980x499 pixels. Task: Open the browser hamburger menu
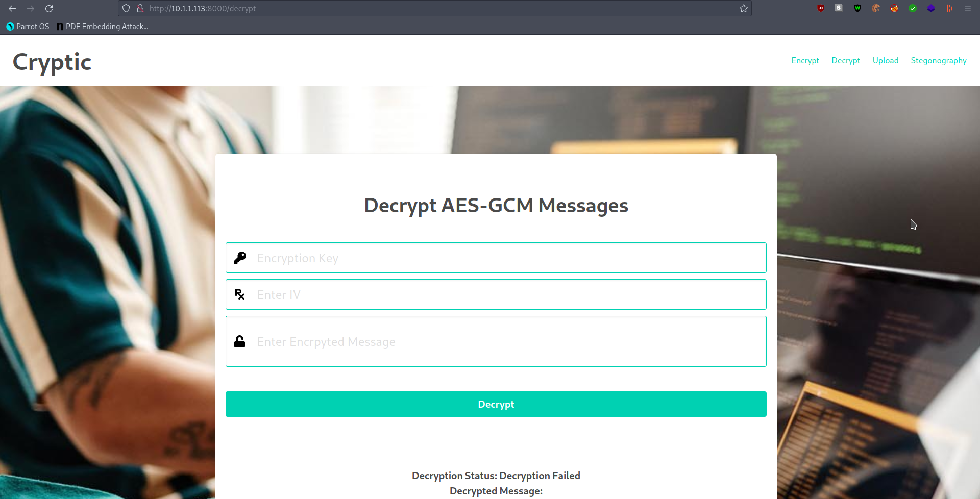click(x=968, y=8)
